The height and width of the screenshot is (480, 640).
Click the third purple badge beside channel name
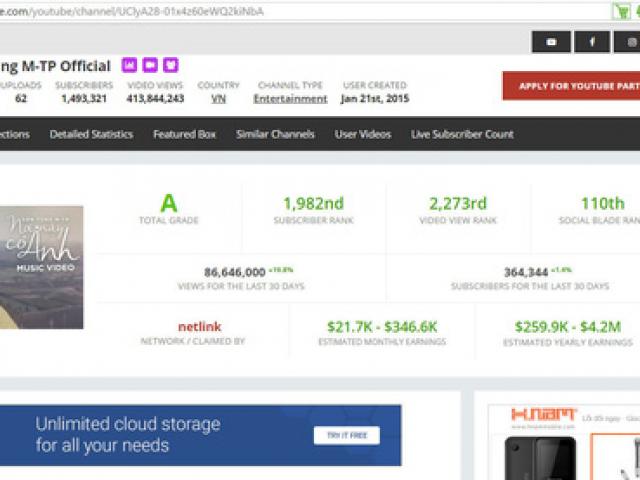[x=171, y=66]
